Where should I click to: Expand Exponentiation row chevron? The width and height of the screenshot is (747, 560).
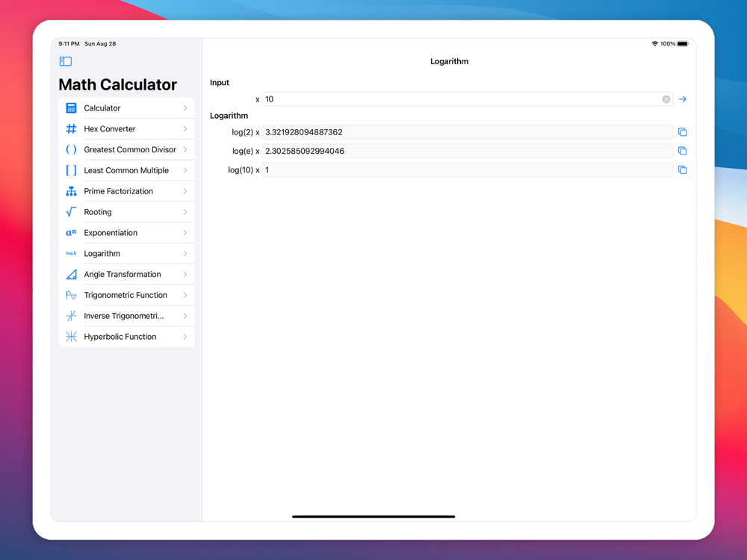[x=185, y=232]
